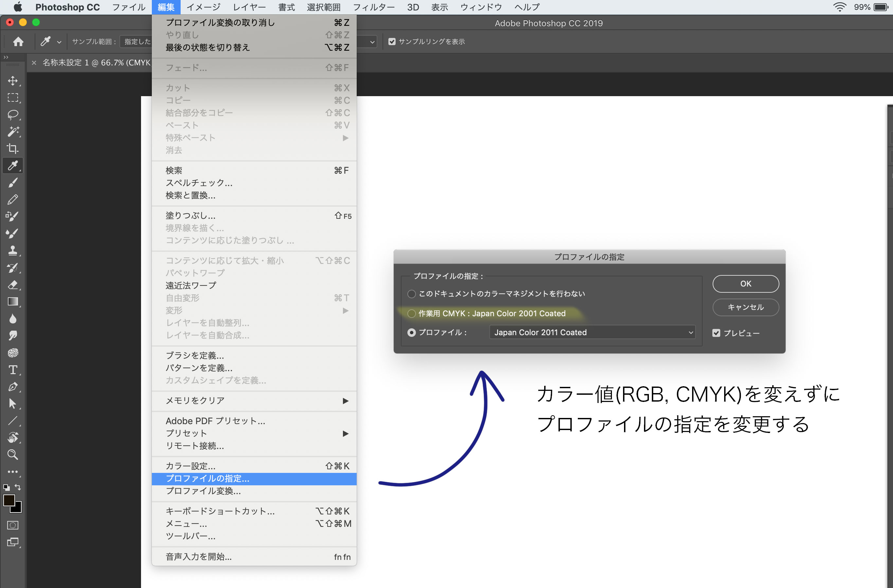
Task: Open the eyedropper tool preset picker arrow
Action: point(59,42)
